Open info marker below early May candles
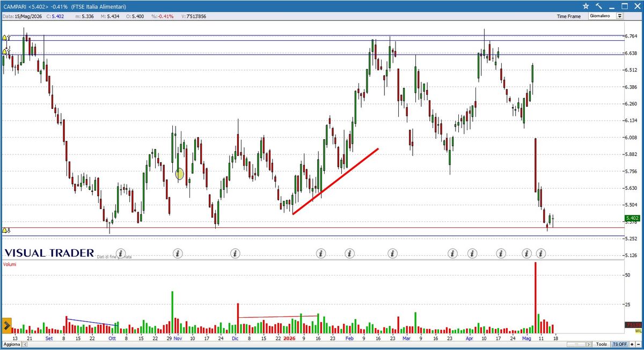644x350 pixels. click(x=527, y=253)
